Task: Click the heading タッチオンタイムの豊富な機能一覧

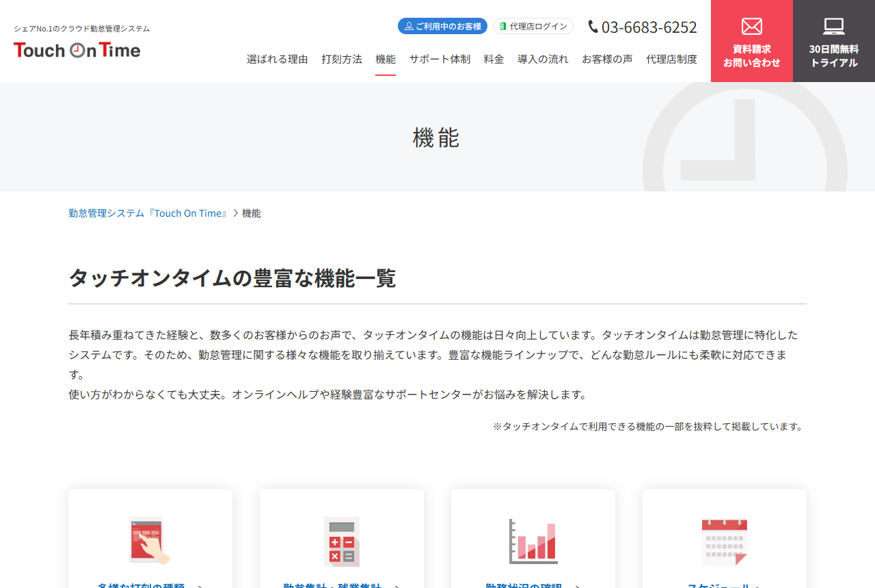Action: pyautogui.click(x=232, y=278)
